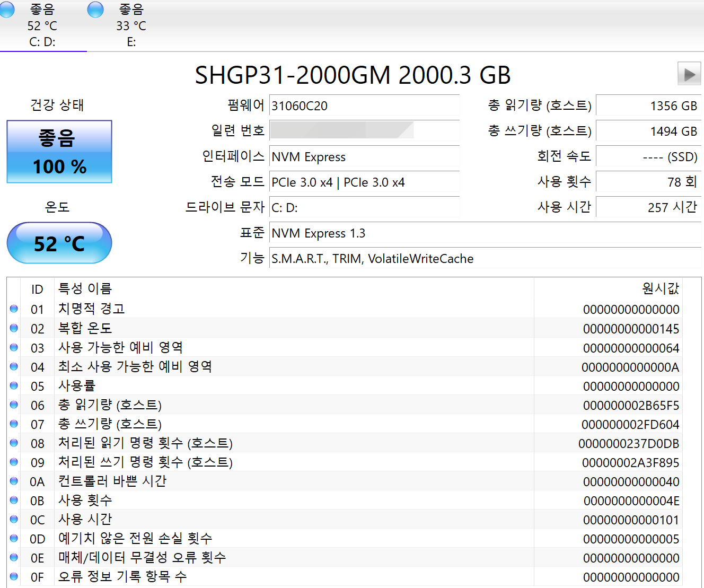Click raw value 00000000000101
This screenshot has width=704, height=588.
click(x=631, y=520)
